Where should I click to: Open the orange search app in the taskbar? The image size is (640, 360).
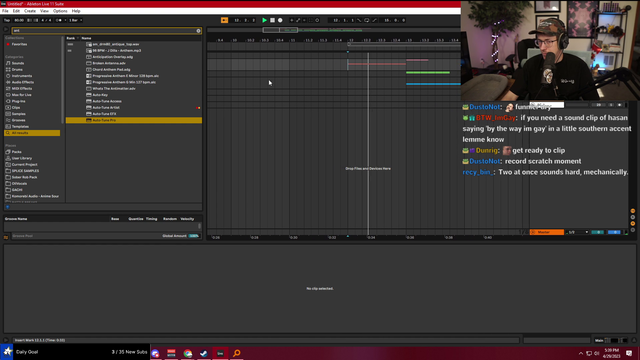(237, 353)
